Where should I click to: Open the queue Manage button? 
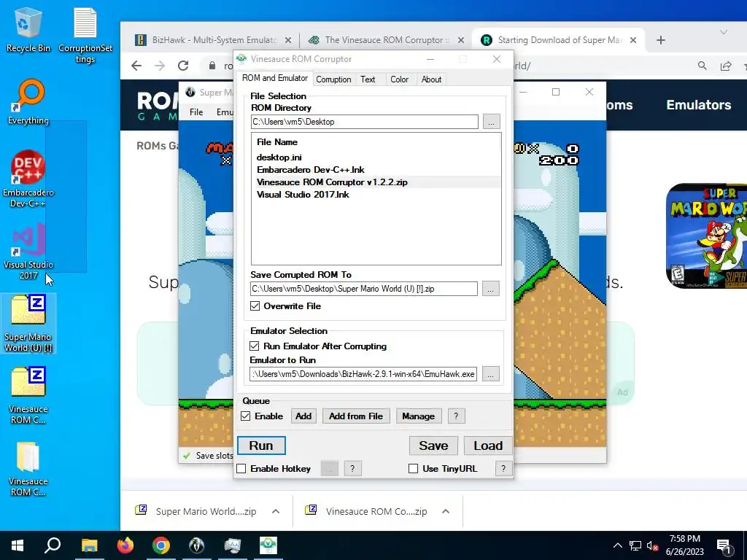[418, 416]
